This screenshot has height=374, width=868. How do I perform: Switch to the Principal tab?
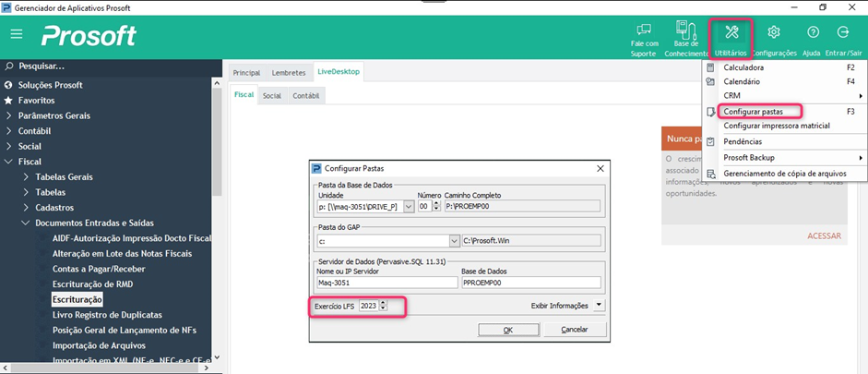[246, 73]
